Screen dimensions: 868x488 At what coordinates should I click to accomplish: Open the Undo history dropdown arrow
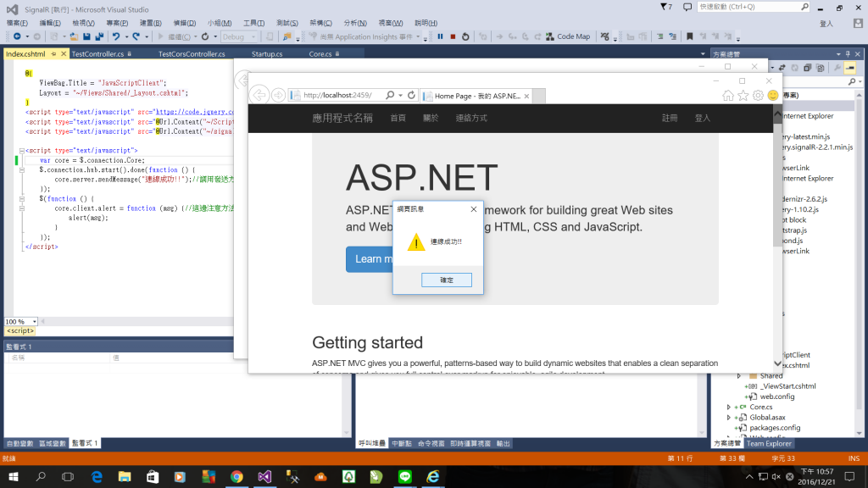point(126,36)
